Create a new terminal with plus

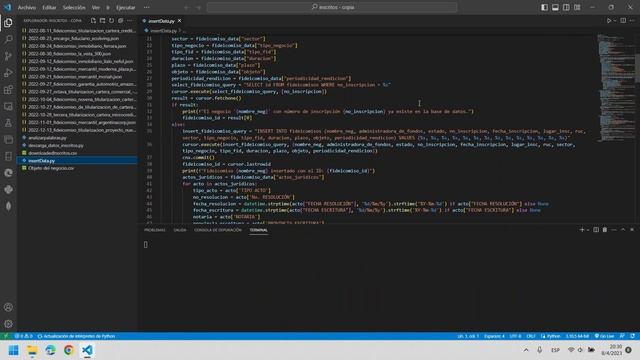(x=582, y=230)
